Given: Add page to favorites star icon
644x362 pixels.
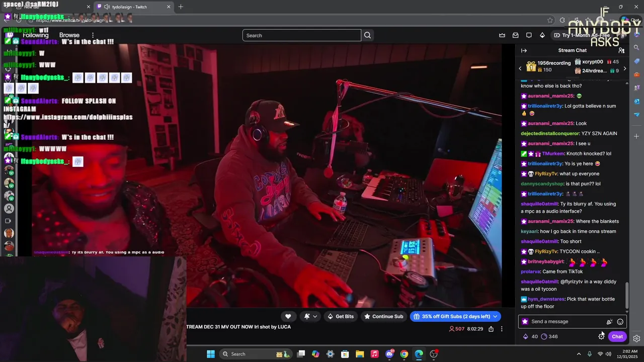Looking at the screenshot, I should (x=550, y=20).
